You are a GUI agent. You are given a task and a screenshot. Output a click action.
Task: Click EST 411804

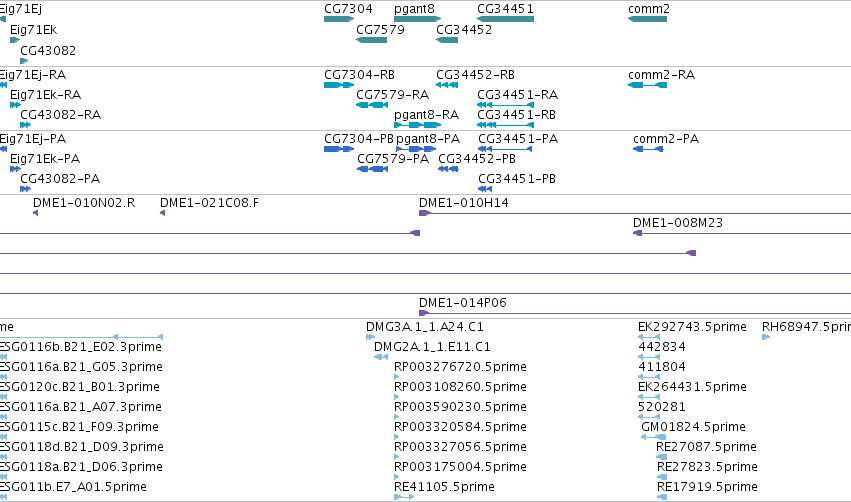[662, 366]
